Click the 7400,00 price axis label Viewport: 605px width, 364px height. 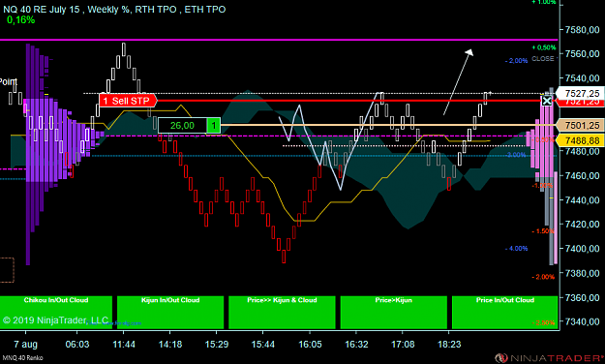click(582, 249)
